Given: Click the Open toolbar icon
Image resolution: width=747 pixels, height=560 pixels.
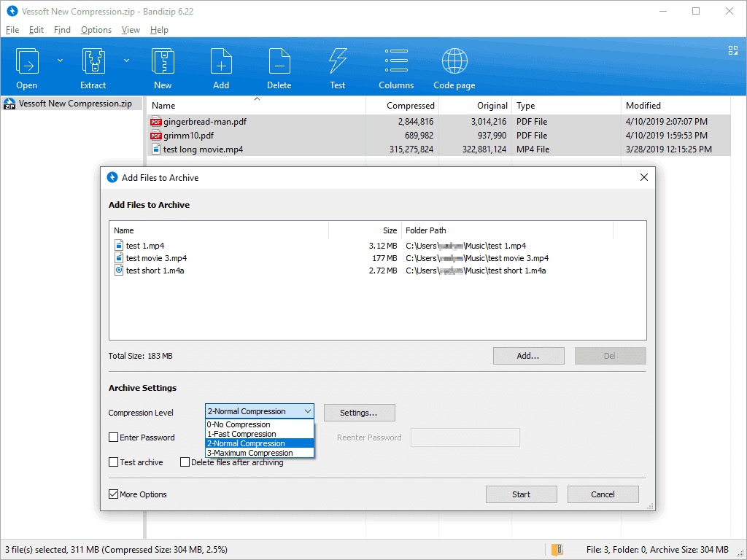Looking at the screenshot, I should 27,61.
